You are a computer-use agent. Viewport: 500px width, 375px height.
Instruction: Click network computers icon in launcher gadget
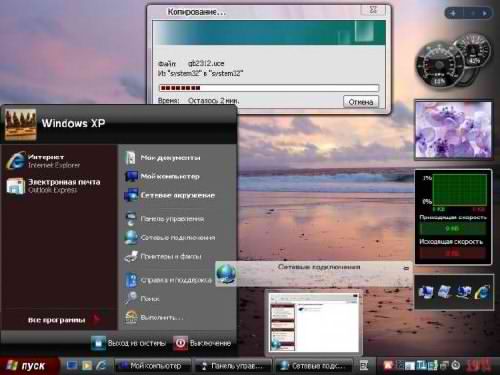coord(464,292)
